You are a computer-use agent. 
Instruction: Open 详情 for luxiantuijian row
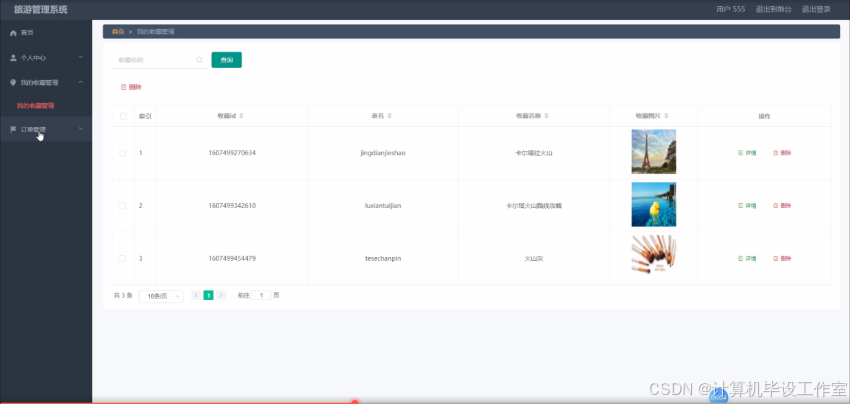(747, 206)
